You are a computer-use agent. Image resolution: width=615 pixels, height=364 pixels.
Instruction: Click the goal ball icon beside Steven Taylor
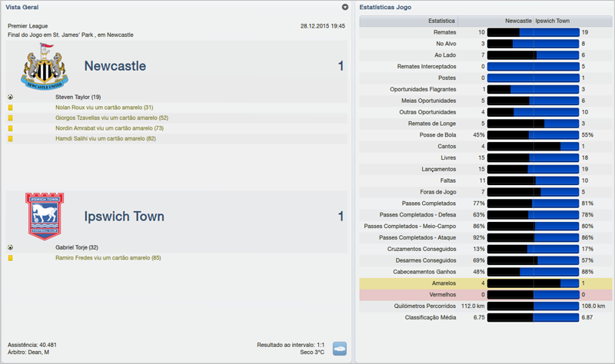pyautogui.click(x=11, y=98)
